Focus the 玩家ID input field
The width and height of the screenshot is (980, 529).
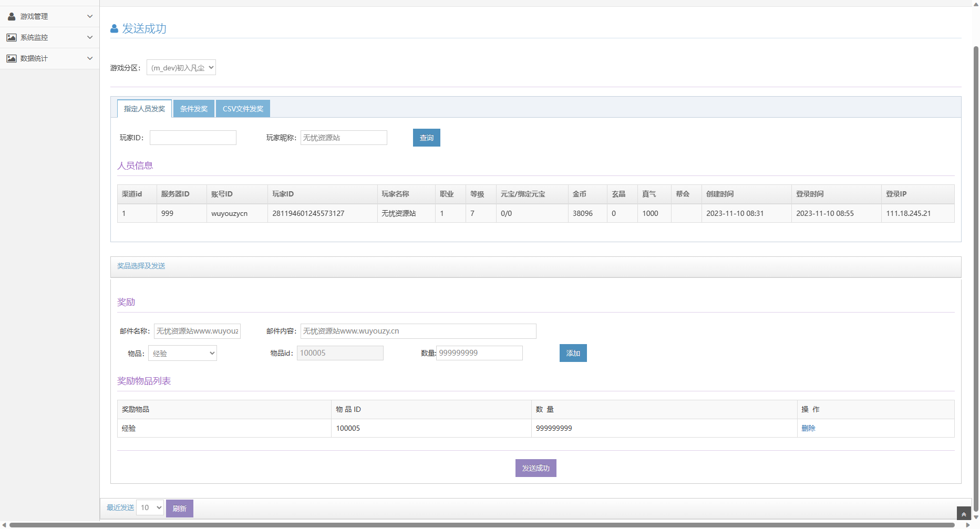pos(193,138)
